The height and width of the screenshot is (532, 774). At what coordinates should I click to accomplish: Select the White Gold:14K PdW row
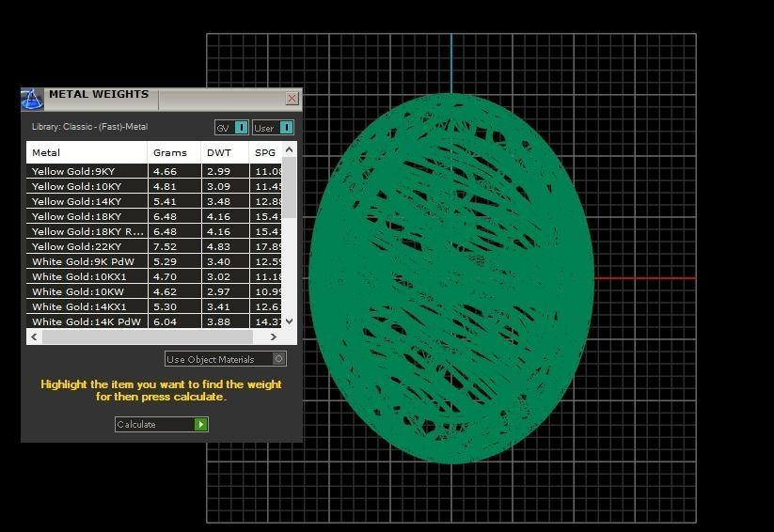154,321
